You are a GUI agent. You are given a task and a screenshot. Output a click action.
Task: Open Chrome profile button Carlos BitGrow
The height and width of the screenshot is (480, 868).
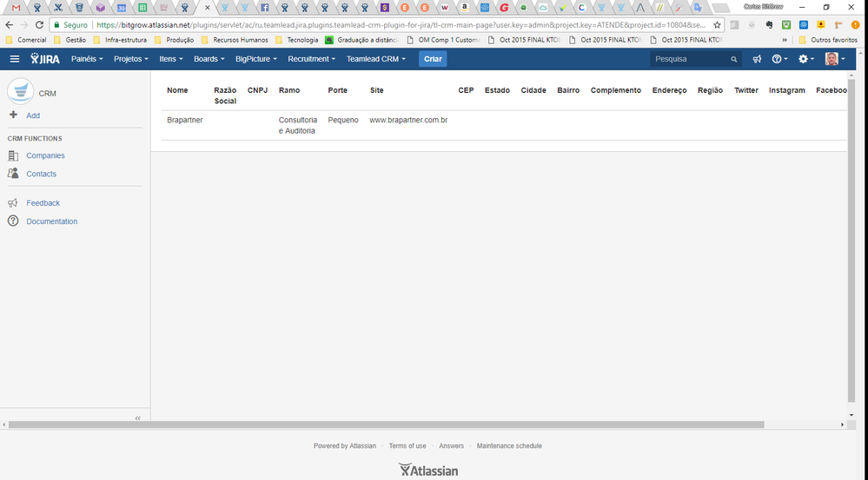[x=764, y=7]
